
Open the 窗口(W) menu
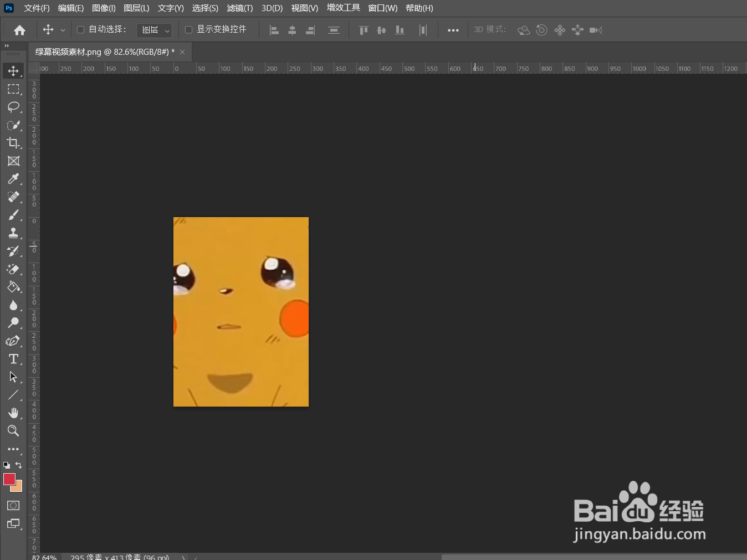pos(383,8)
